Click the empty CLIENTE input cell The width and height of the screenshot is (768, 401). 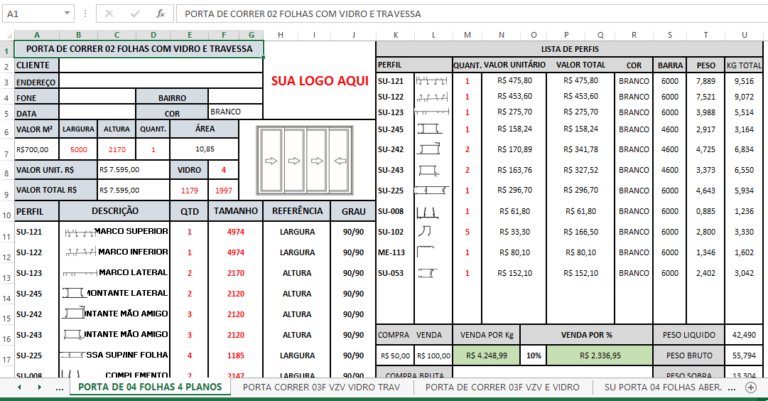click(x=161, y=65)
